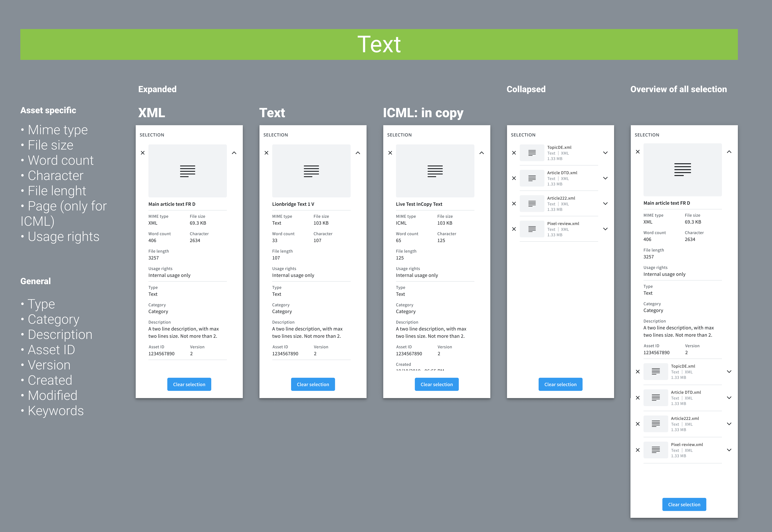Click the Pixel-review.xml file icon
Image resolution: width=772 pixels, height=532 pixels.
coord(532,229)
